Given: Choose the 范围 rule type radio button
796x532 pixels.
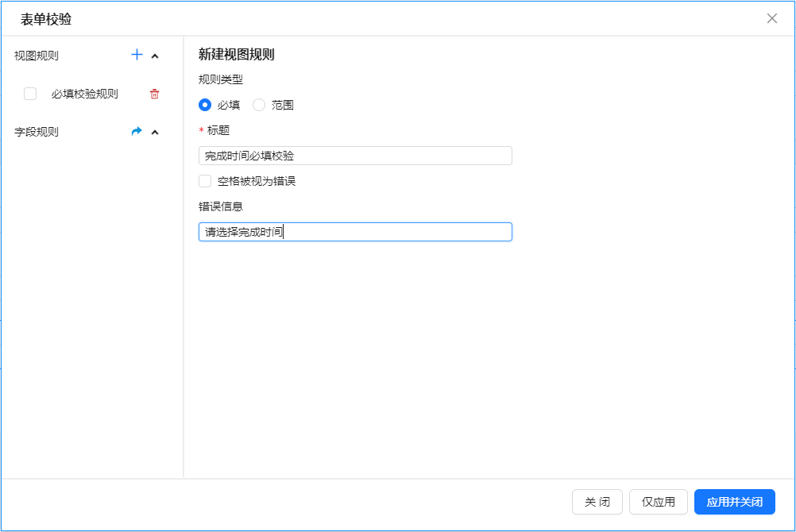Looking at the screenshot, I should coord(259,105).
